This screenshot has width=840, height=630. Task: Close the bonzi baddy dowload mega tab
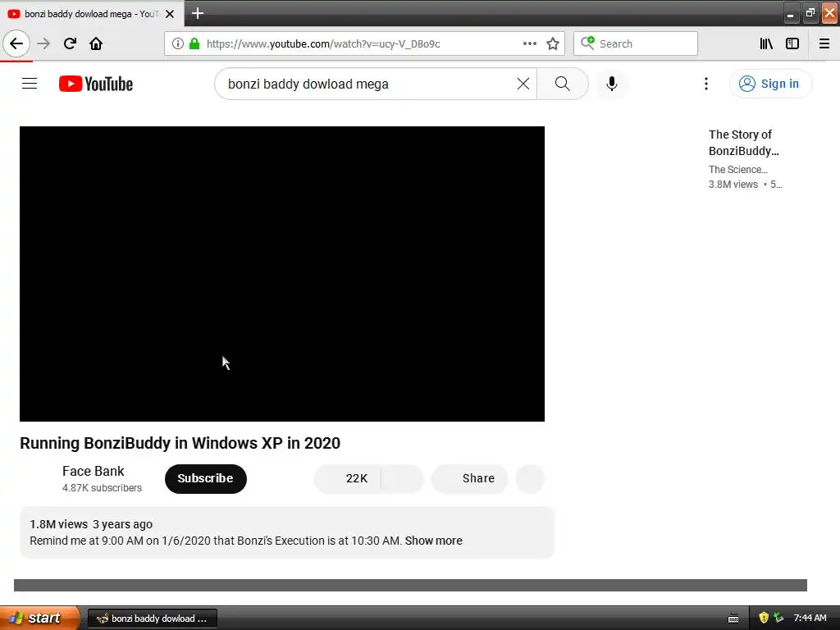coord(170,14)
